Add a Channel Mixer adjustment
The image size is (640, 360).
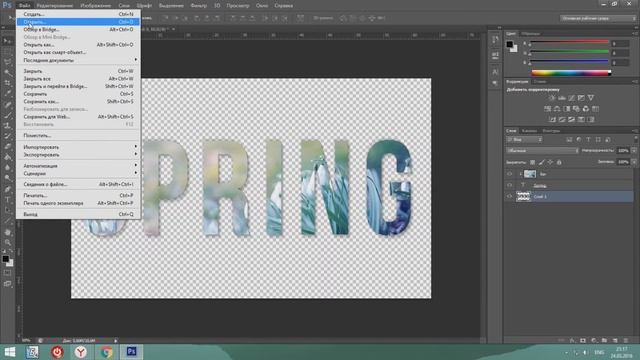[586, 109]
